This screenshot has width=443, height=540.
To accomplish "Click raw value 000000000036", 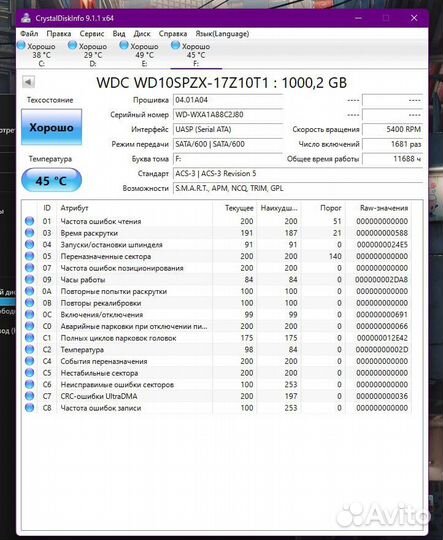I will pyautogui.click(x=382, y=396).
